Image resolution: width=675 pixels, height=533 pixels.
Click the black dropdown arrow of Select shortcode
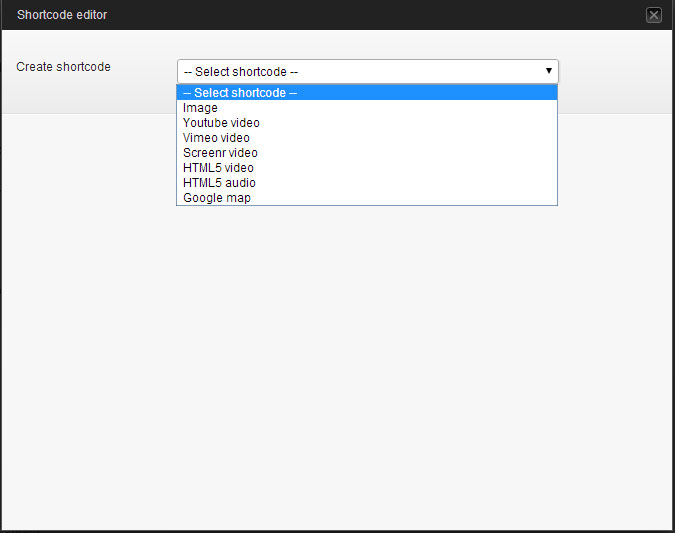pyautogui.click(x=548, y=71)
